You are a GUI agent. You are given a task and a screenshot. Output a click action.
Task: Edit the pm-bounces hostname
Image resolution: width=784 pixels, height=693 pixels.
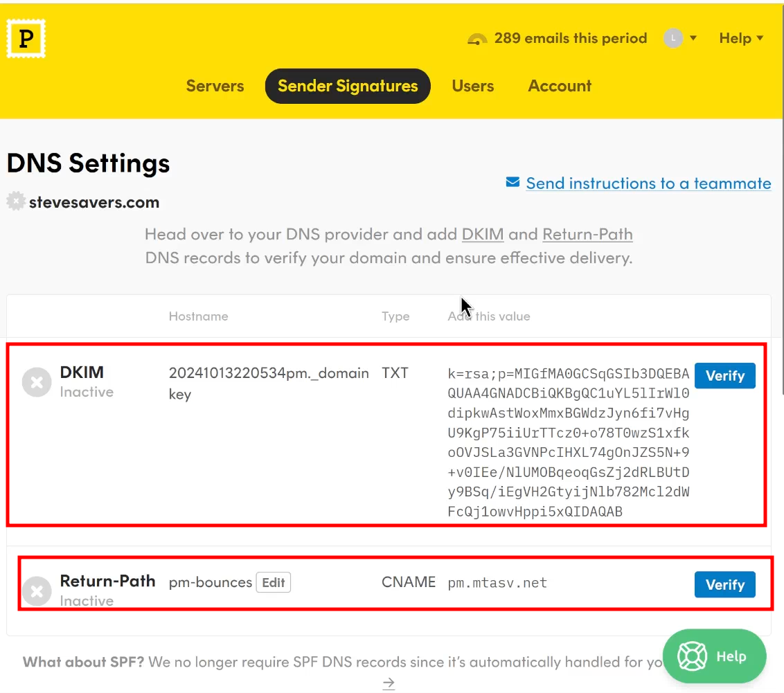pos(274,583)
